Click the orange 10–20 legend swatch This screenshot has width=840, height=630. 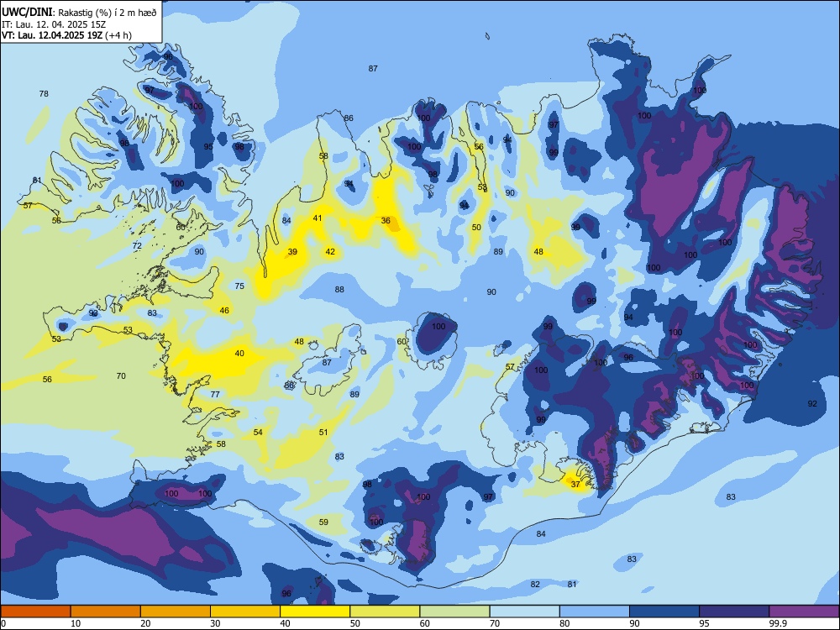click(x=106, y=612)
